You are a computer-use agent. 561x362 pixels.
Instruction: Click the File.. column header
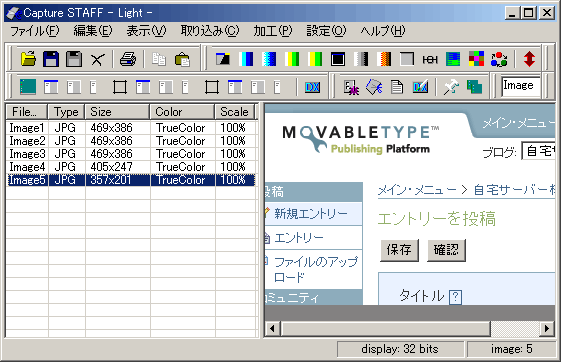tap(27, 112)
